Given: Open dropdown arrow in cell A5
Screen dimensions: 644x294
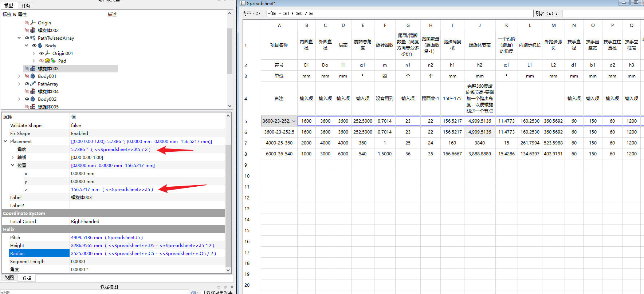Looking at the screenshot, I should [x=294, y=121].
